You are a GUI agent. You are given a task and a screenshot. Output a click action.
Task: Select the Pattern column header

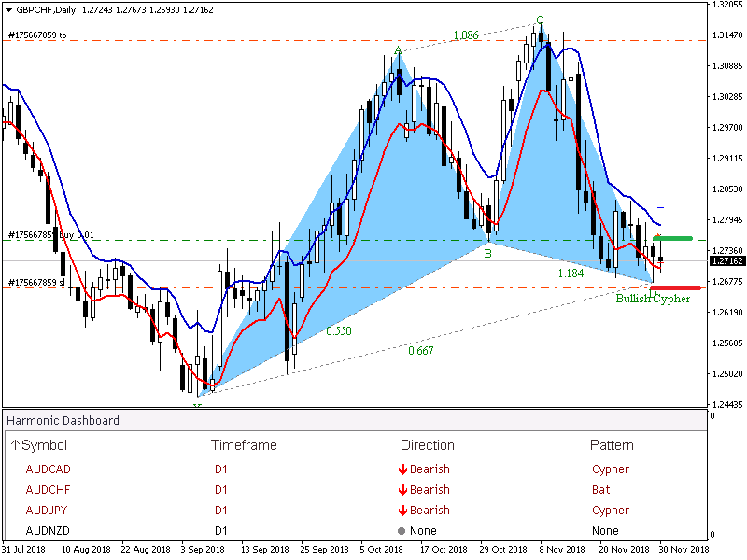point(612,445)
